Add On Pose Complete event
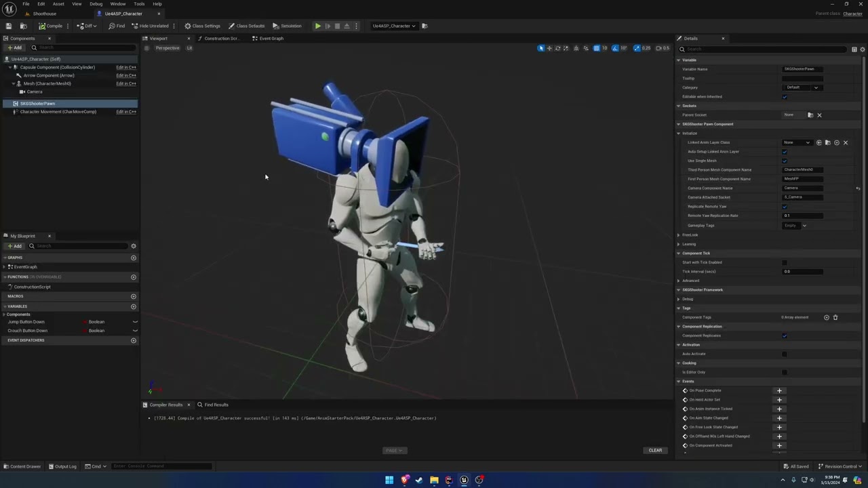The height and width of the screenshot is (488, 868). (x=779, y=390)
